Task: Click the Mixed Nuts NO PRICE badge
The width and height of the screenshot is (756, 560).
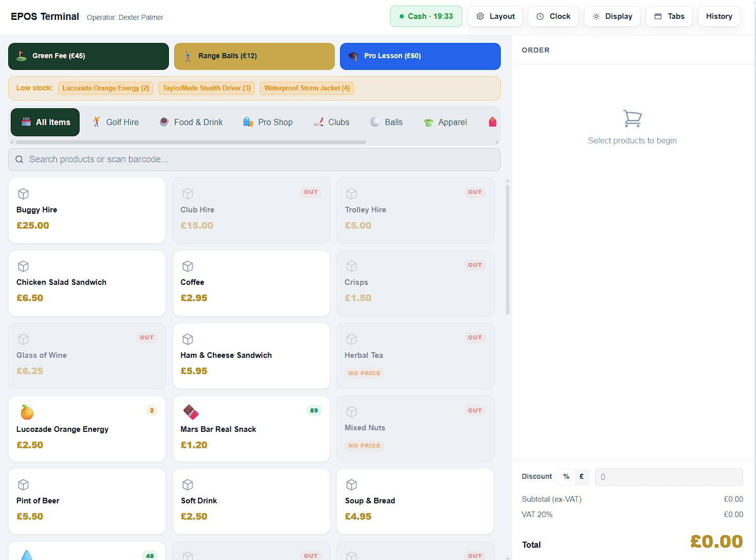Action: (364, 446)
